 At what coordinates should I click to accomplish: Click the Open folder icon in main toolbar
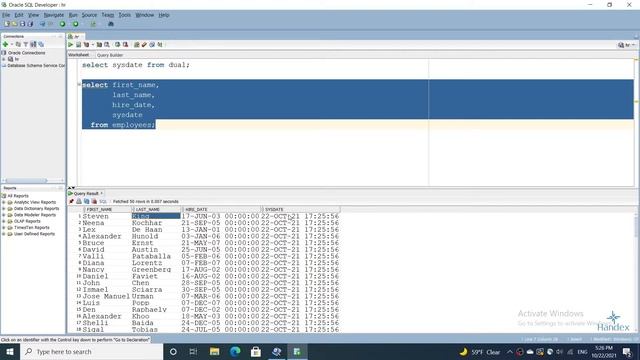click(15, 24)
